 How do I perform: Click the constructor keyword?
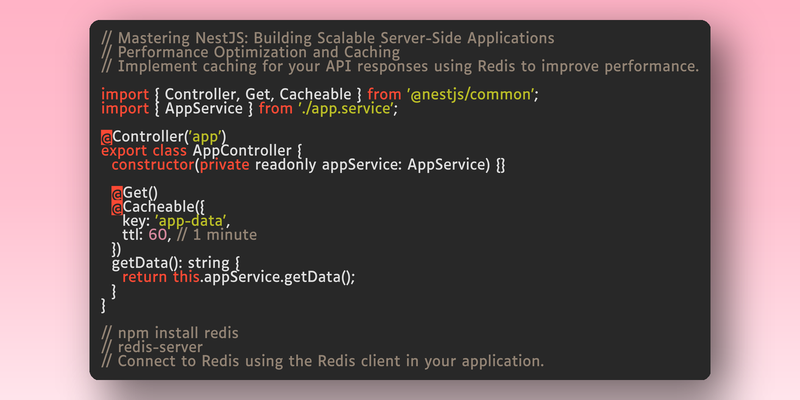153,165
